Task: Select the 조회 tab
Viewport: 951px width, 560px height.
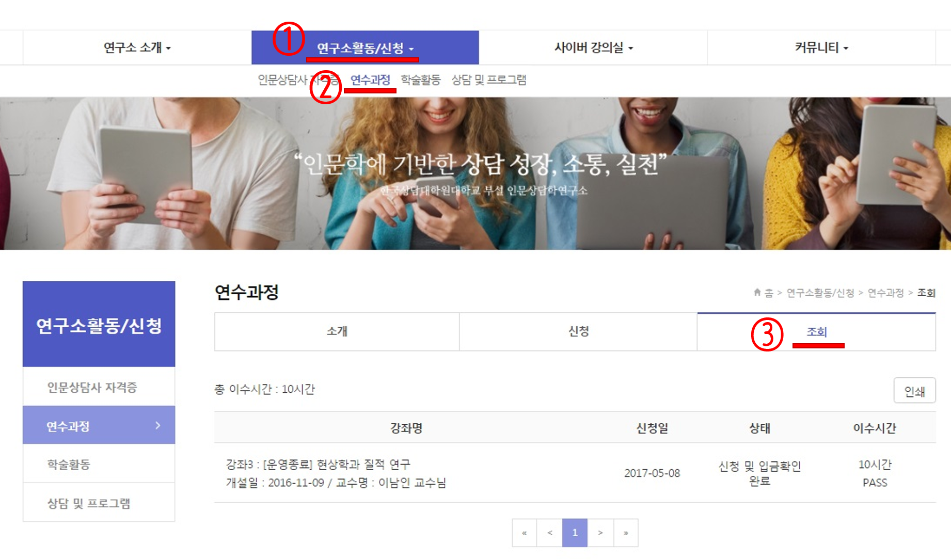Action: point(816,332)
